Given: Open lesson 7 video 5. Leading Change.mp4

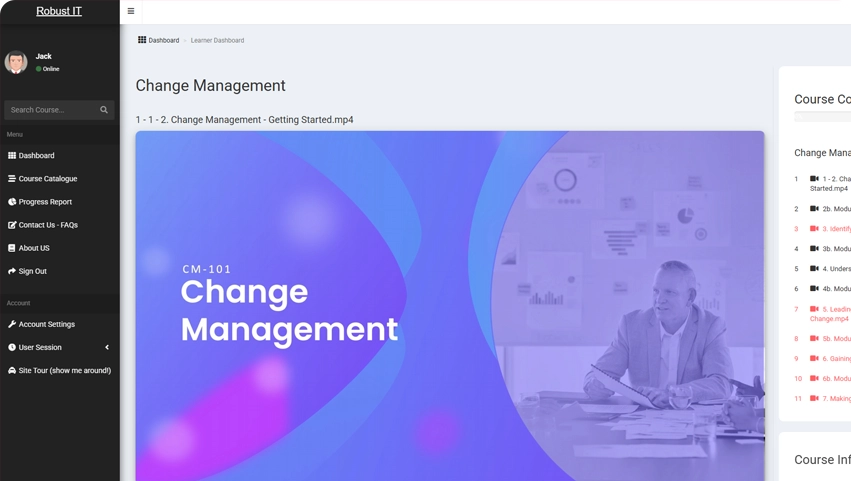Looking at the screenshot, I should click(830, 314).
